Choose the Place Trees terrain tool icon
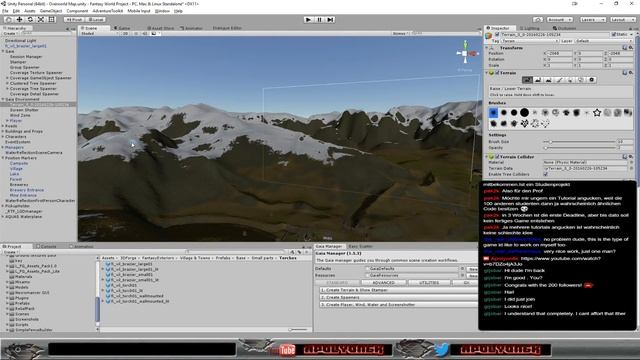The width and height of the screenshot is (640, 360). [570, 80]
